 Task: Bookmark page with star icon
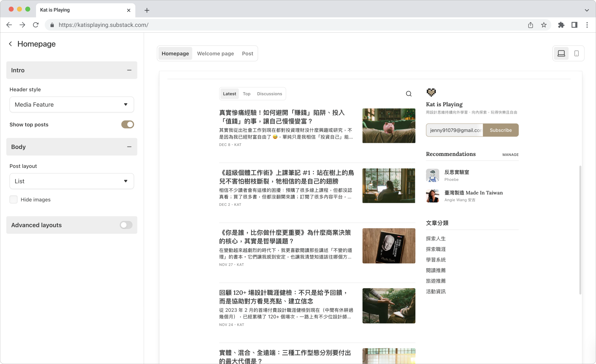[x=543, y=25]
